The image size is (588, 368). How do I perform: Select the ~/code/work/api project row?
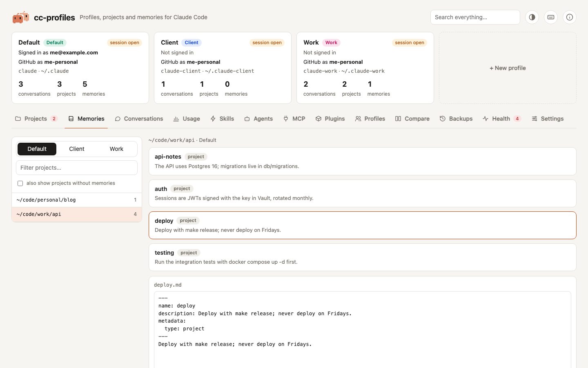(x=77, y=214)
